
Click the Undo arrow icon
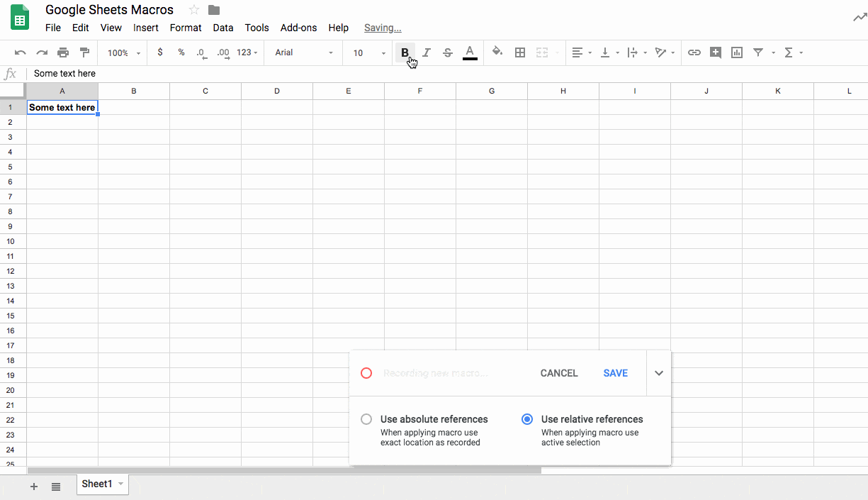[20, 52]
